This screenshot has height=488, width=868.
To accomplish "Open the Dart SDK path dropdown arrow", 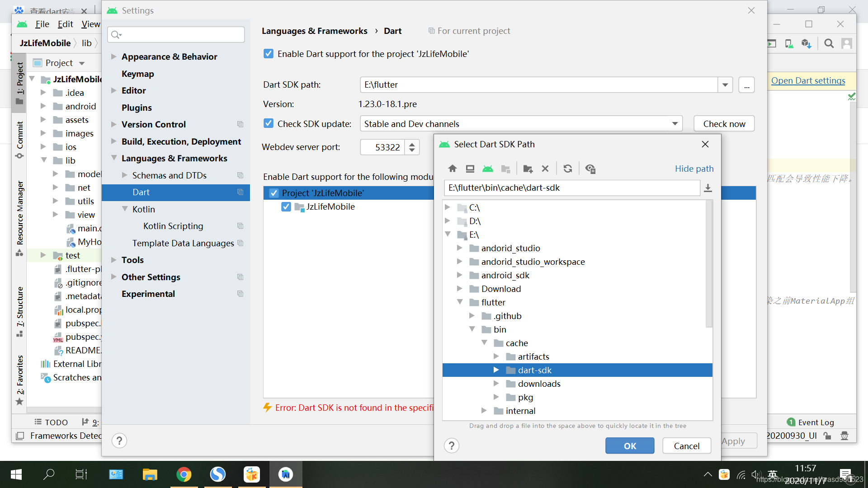I will pos(725,84).
